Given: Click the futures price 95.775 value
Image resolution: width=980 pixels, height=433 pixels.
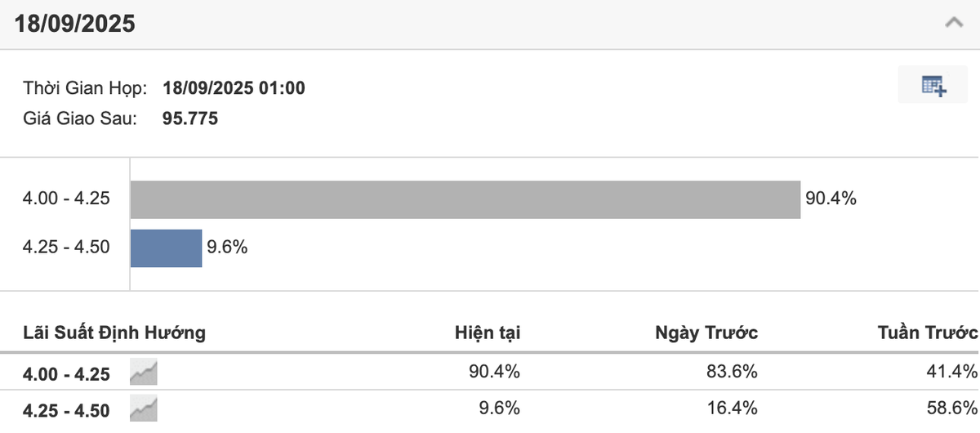Looking at the screenshot, I should (190, 118).
